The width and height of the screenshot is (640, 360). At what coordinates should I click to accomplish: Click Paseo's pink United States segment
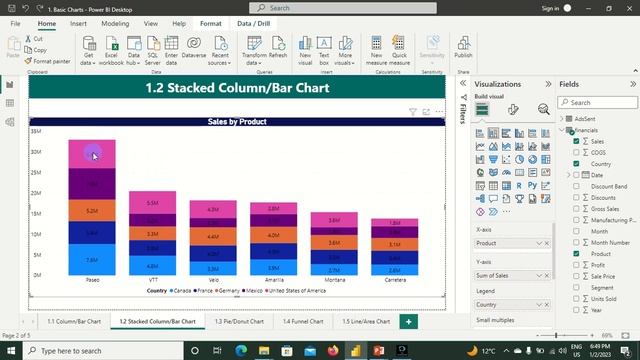(92, 154)
